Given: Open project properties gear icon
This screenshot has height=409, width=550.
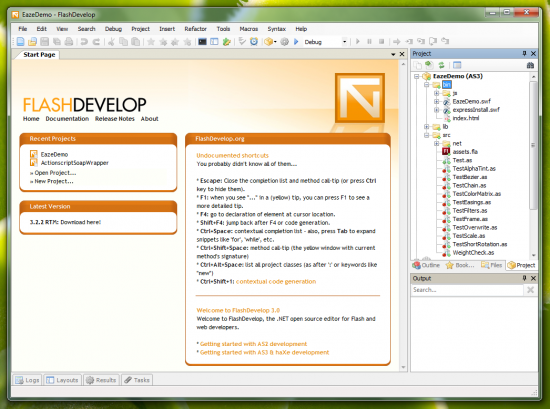Looking at the screenshot, I should pos(284,42).
